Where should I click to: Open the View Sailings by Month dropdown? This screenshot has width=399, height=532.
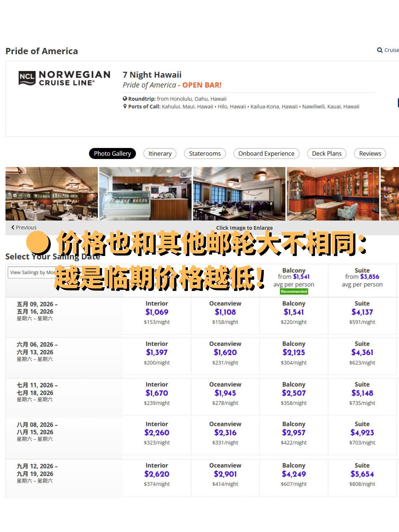tap(45, 272)
